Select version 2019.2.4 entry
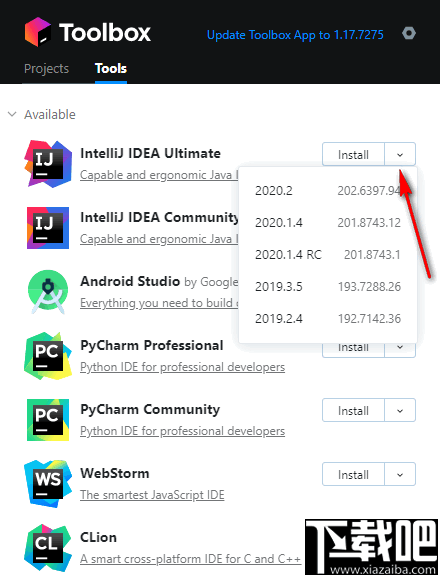The width and height of the screenshot is (440, 575). 328,318
